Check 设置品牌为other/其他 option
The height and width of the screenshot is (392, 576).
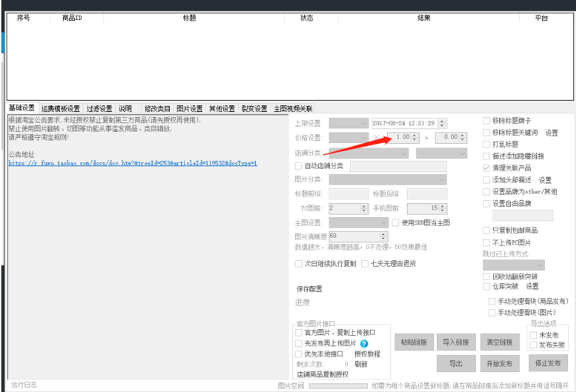click(487, 191)
